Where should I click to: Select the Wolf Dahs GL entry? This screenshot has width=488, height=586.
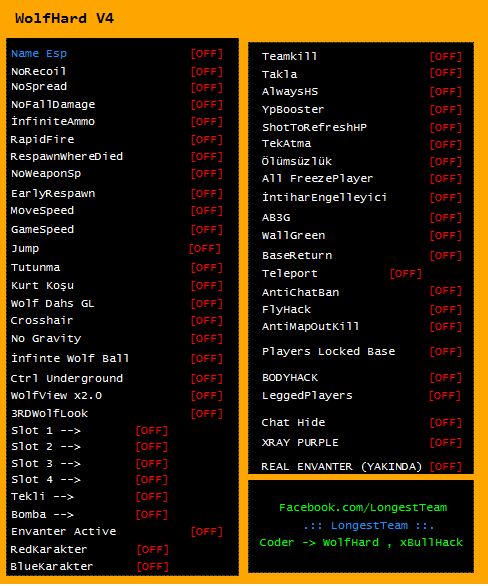[x=52, y=303]
